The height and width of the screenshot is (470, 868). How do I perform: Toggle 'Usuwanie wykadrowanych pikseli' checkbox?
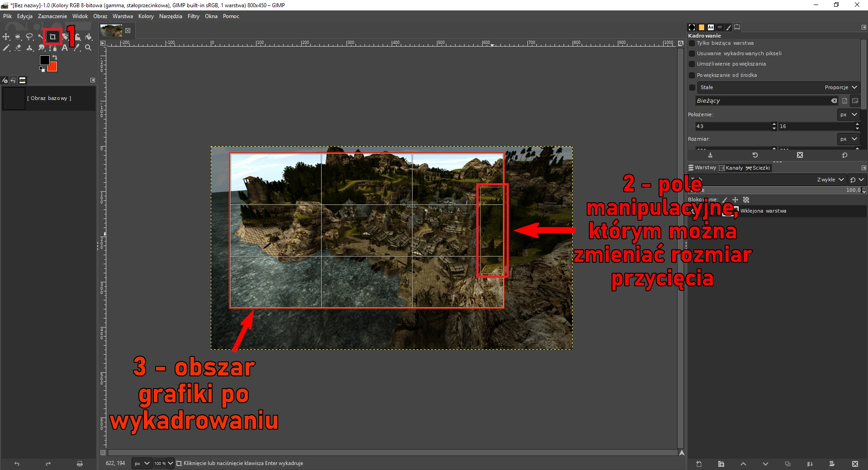coord(692,53)
